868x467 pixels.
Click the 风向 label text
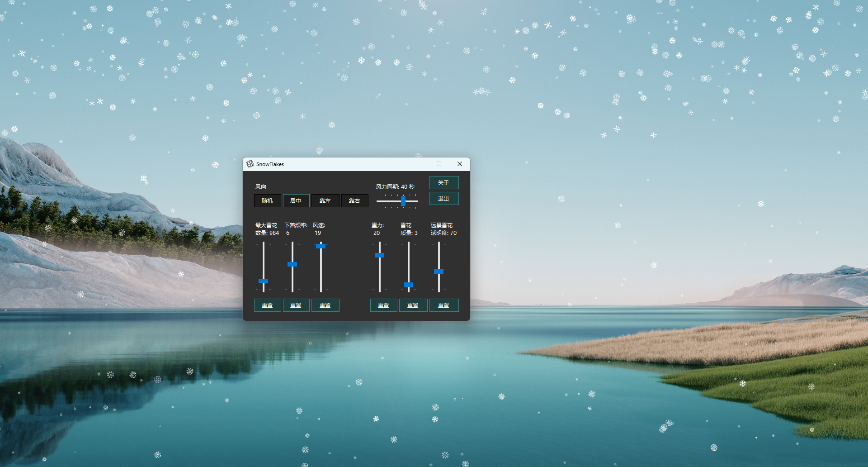(261, 186)
